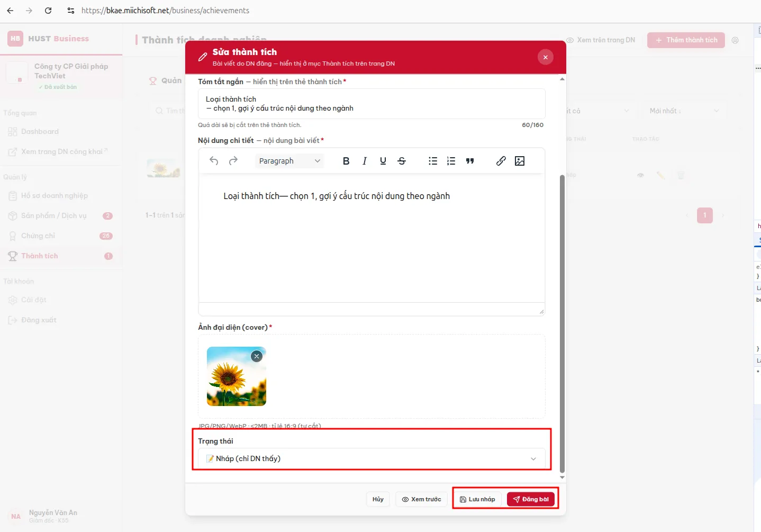Image resolution: width=761 pixels, height=532 pixels.
Task: Undo the last edit in the editor
Action: click(x=214, y=161)
